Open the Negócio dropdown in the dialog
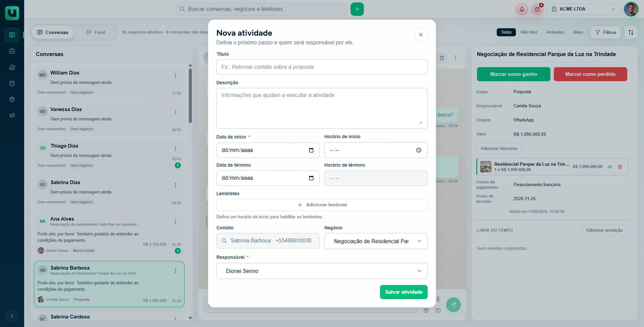The width and height of the screenshot is (644, 327). point(376,241)
